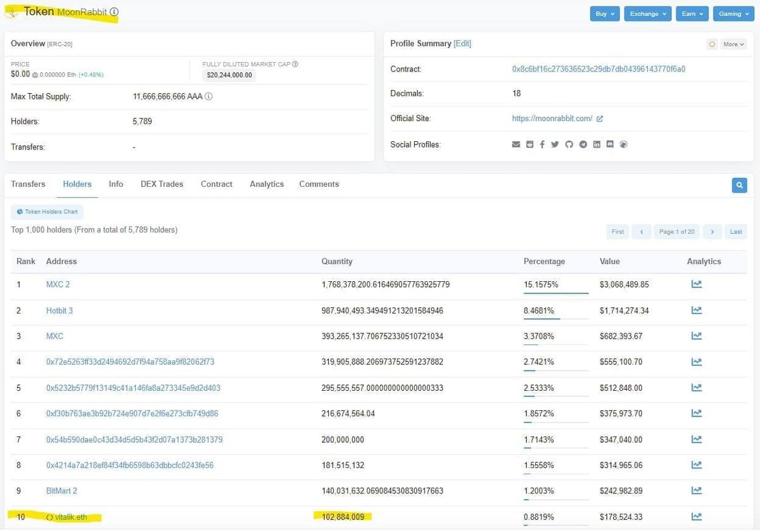Open analytics chart icon for Hotbit 3
The image size is (760, 532).
coord(696,310)
